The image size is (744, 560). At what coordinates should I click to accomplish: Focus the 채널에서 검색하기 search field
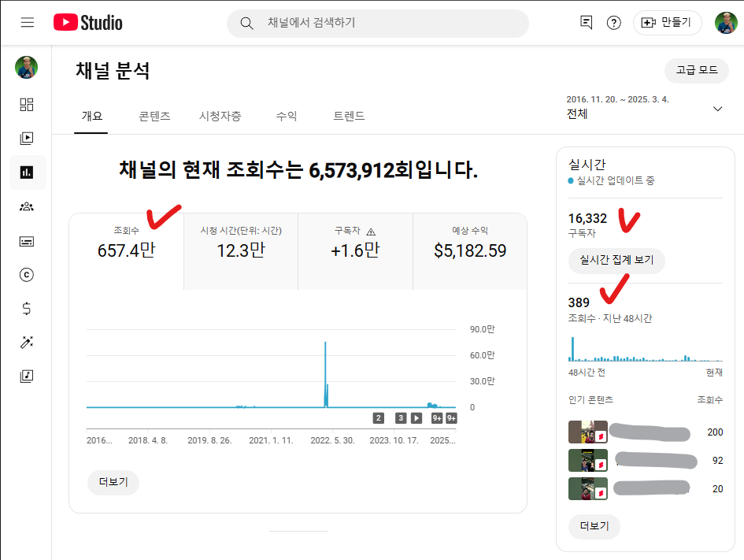click(x=378, y=23)
